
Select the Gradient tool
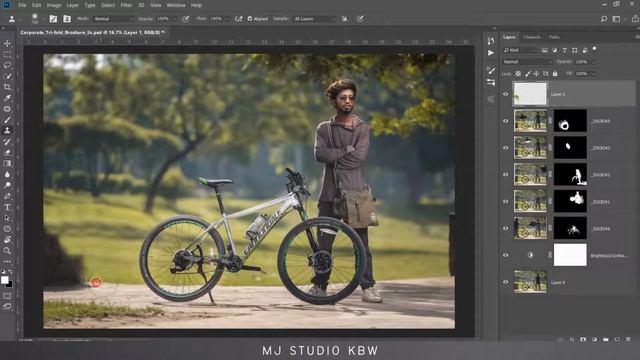7,163
